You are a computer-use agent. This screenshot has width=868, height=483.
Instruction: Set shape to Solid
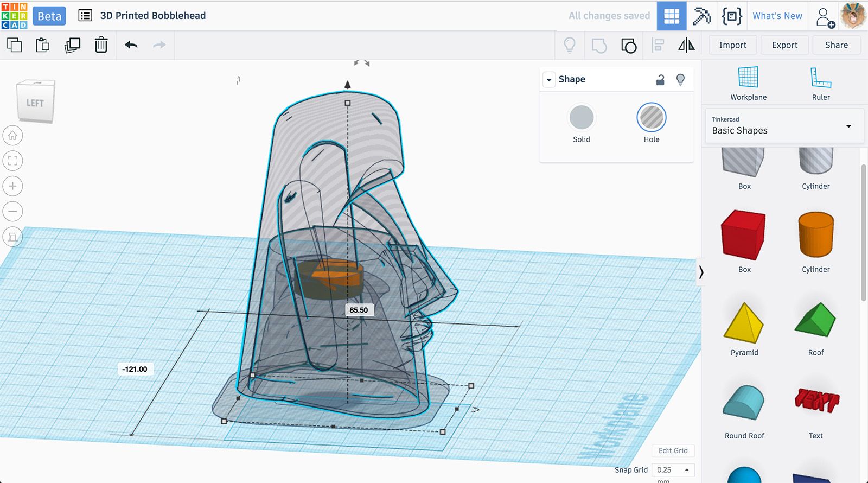pos(581,118)
